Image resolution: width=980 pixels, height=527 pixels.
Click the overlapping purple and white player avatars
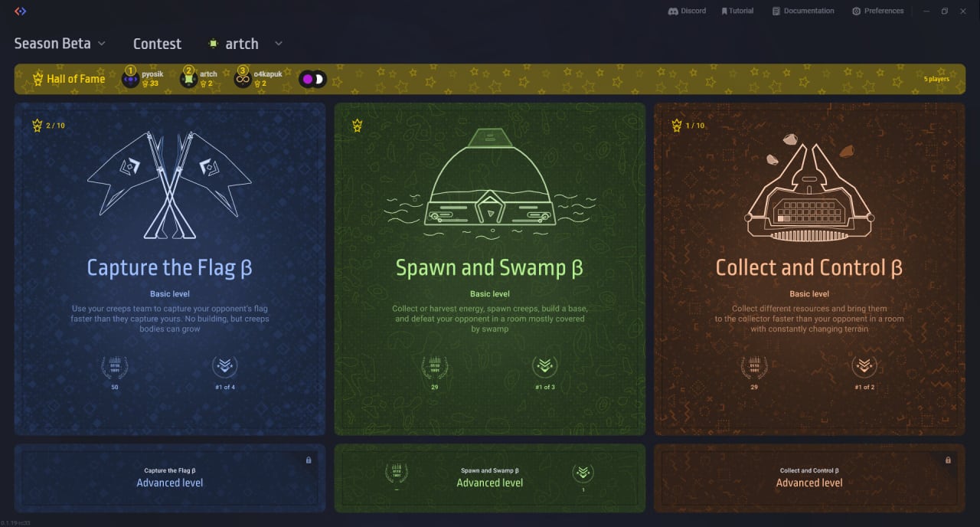pyautogui.click(x=313, y=79)
